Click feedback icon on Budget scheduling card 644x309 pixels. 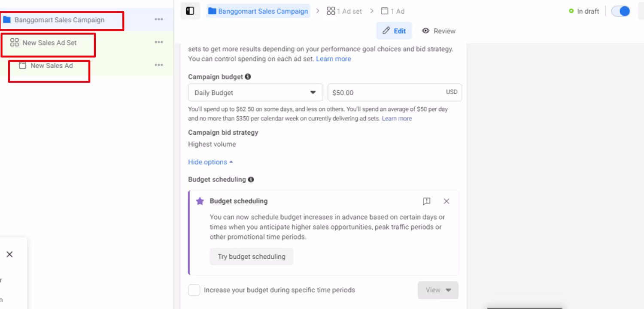point(427,201)
